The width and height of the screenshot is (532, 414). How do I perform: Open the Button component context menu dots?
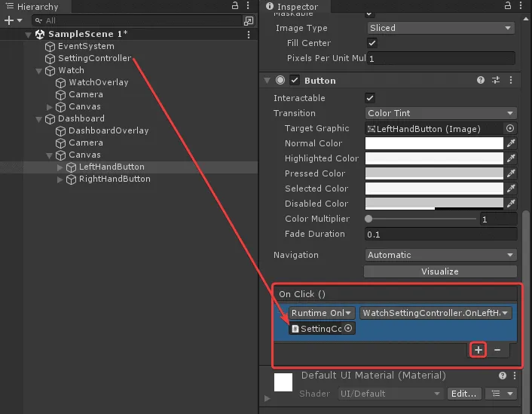pyautogui.click(x=511, y=80)
